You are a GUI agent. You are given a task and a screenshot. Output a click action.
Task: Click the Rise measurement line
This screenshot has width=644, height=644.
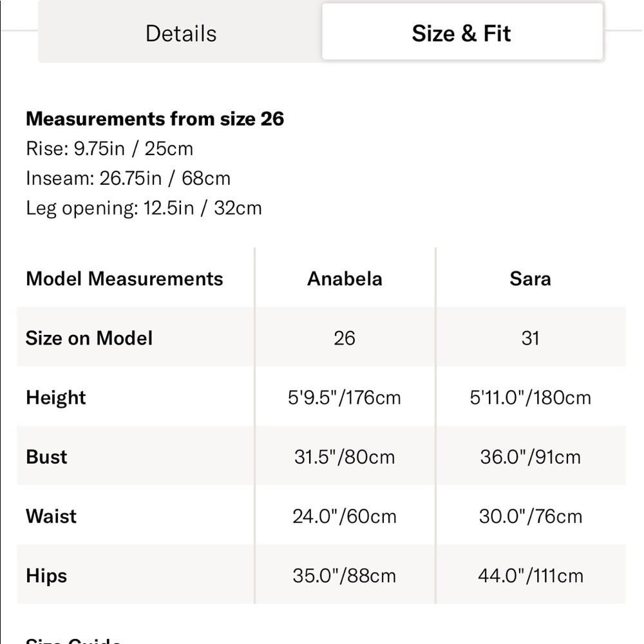coord(109,149)
